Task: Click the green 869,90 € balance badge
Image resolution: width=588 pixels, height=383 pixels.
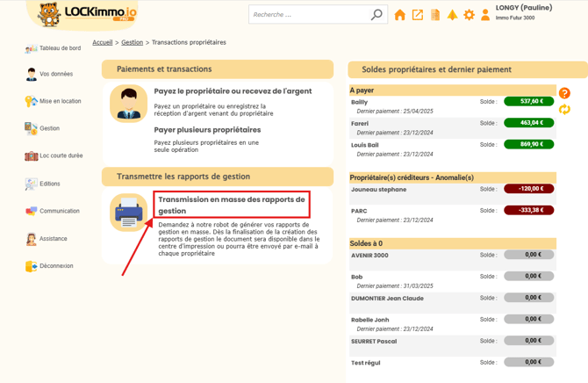Action: tap(528, 144)
